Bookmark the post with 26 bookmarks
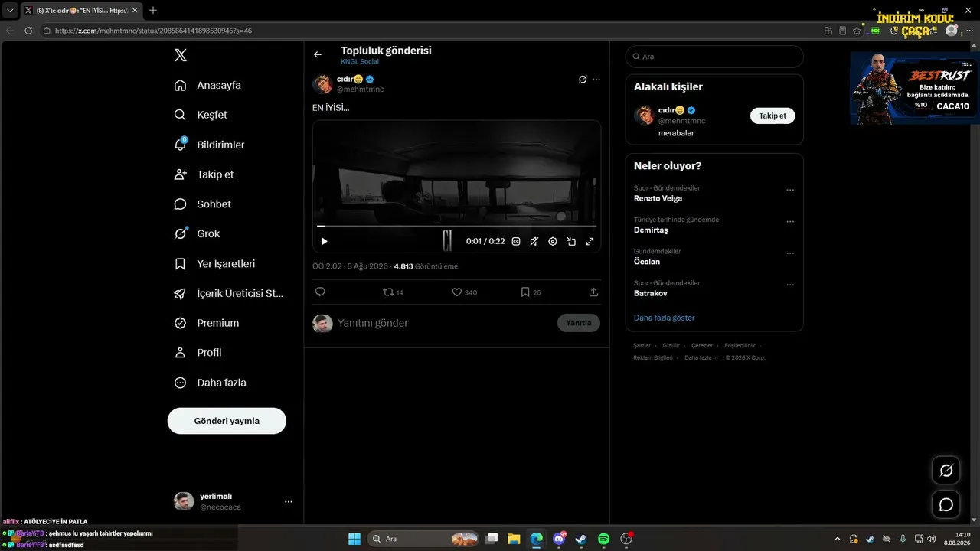This screenshot has width=980, height=551. tap(531, 292)
